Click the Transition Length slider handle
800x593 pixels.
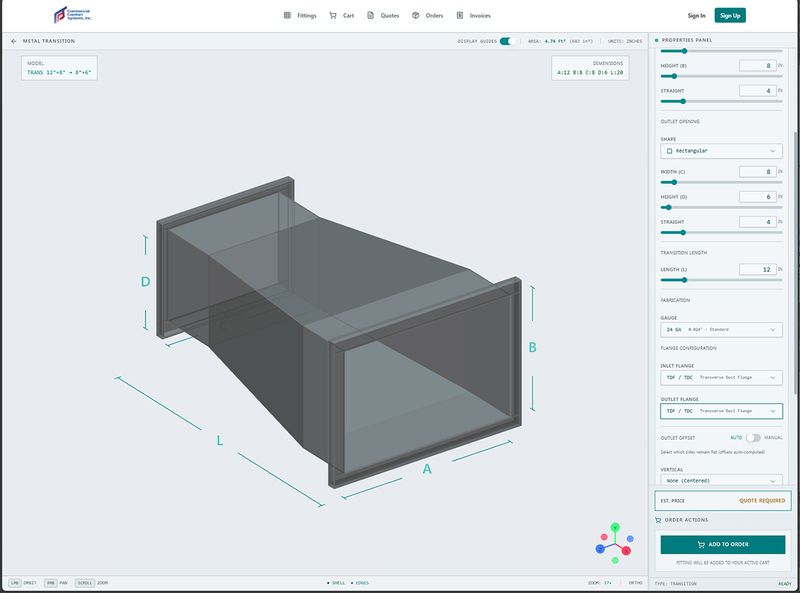684,279
